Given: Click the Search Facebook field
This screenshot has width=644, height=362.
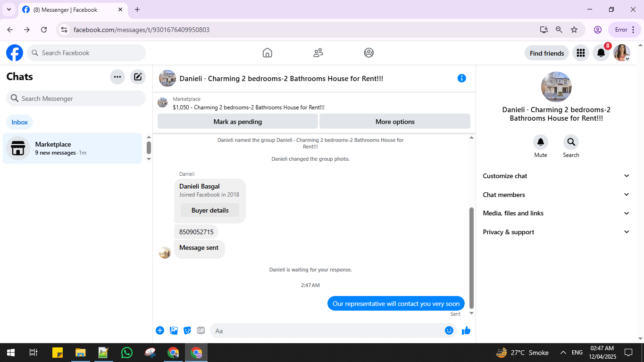Looking at the screenshot, I should click(x=86, y=53).
